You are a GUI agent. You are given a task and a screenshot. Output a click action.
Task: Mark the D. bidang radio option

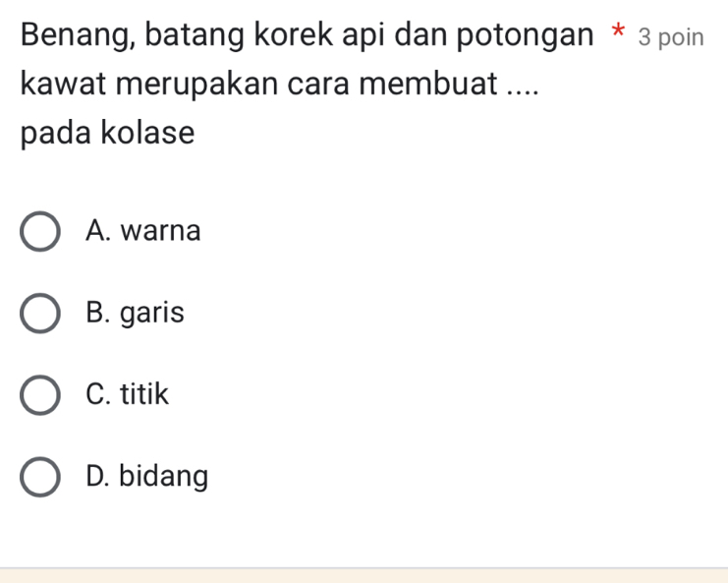coord(40,477)
